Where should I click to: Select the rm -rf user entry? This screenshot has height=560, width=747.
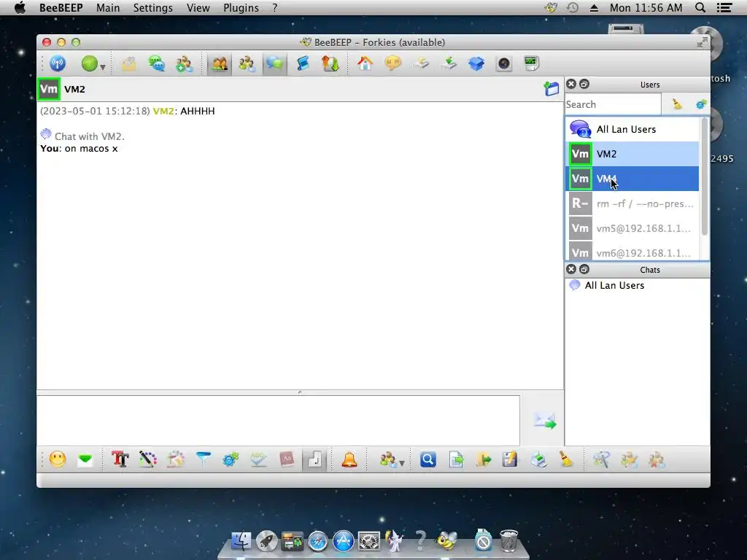[632, 203]
